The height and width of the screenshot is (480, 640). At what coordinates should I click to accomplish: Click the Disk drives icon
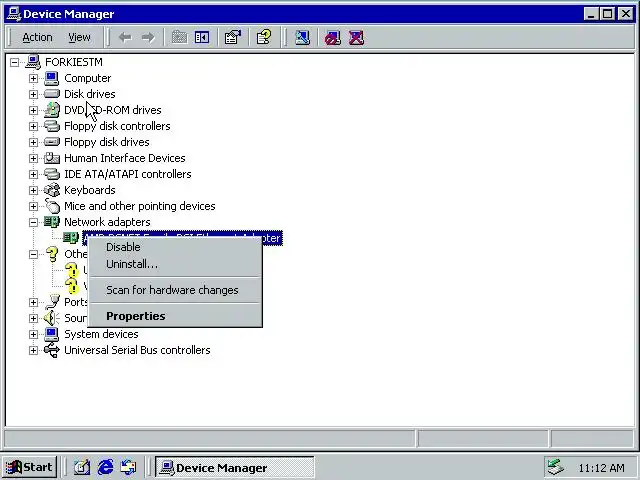[x=51, y=94]
